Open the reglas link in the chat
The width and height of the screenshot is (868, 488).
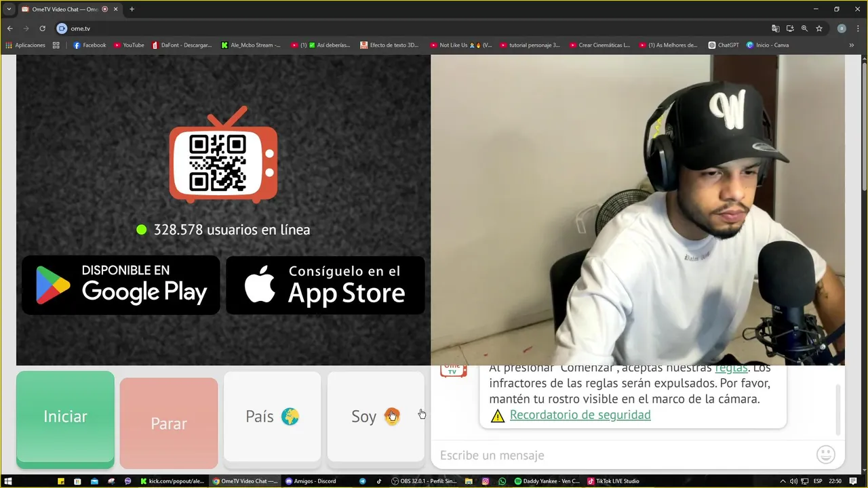pyautogui.click(x=731, y=368)
